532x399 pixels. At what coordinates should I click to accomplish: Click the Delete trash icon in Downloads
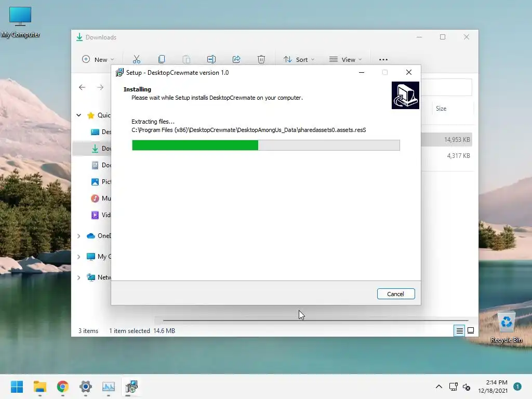pyautogui.click(x=261, y=59)
